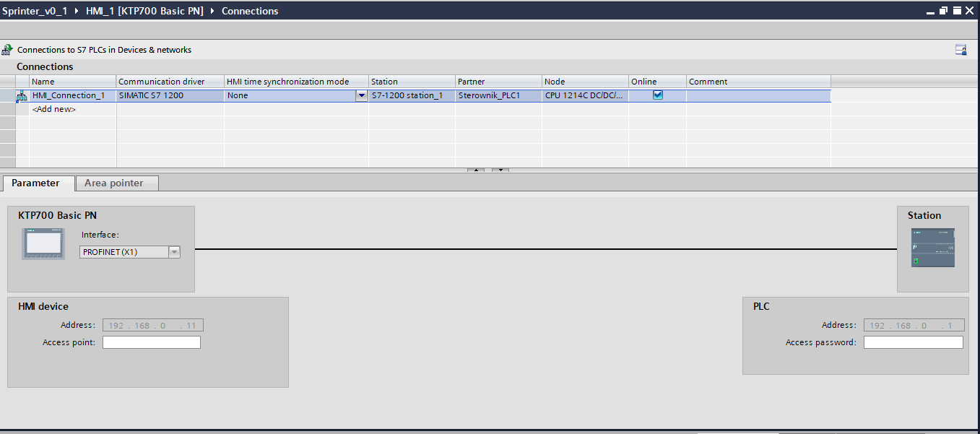This screenshot has width=980, height=434.
Task: Select the HMI_Connection_1 name cell
Action: tap(72, 95)
